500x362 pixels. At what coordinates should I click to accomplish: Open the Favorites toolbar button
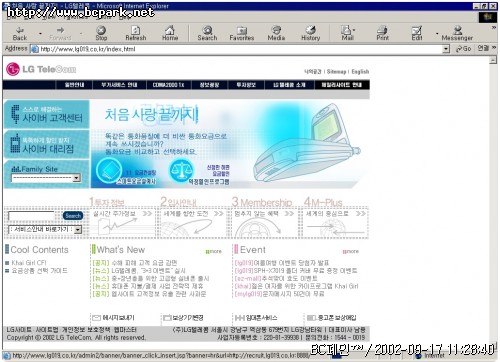(242, 33)
